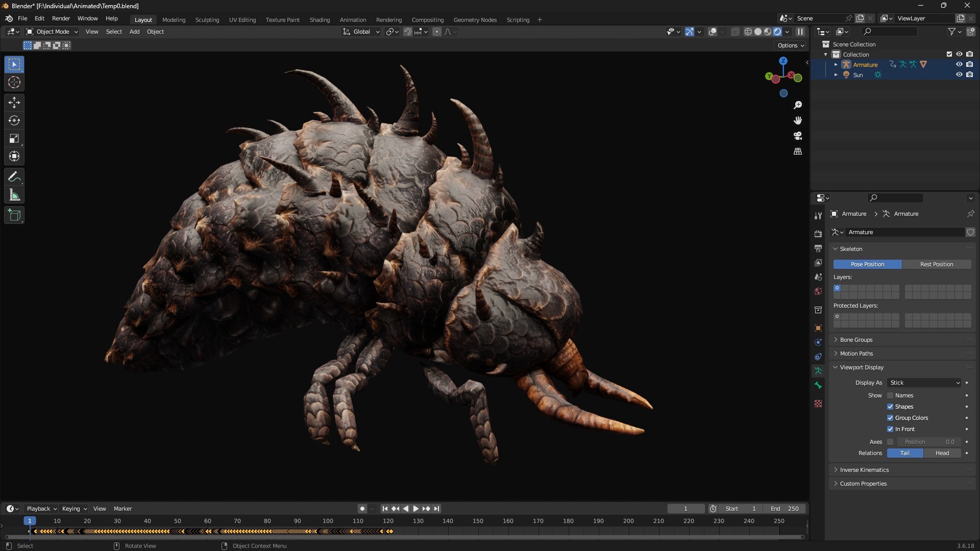Open the World properties tab

click(x=818, y=291)
